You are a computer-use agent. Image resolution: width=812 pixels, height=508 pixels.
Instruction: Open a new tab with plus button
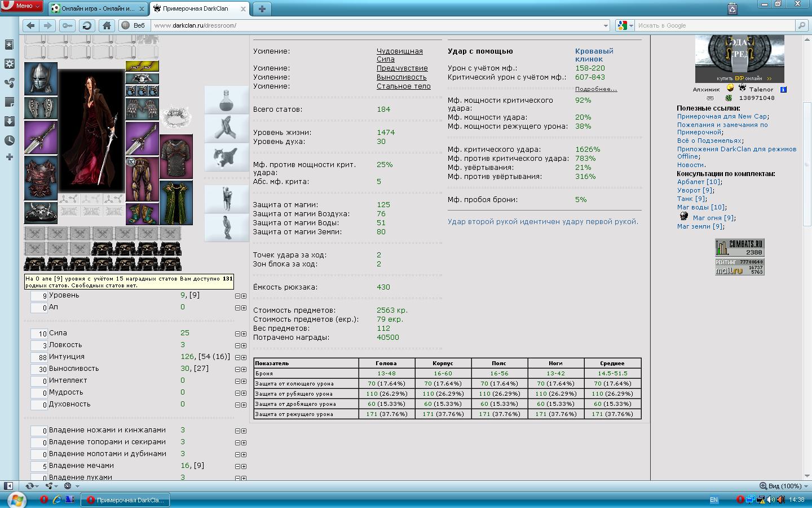[262, 8]
